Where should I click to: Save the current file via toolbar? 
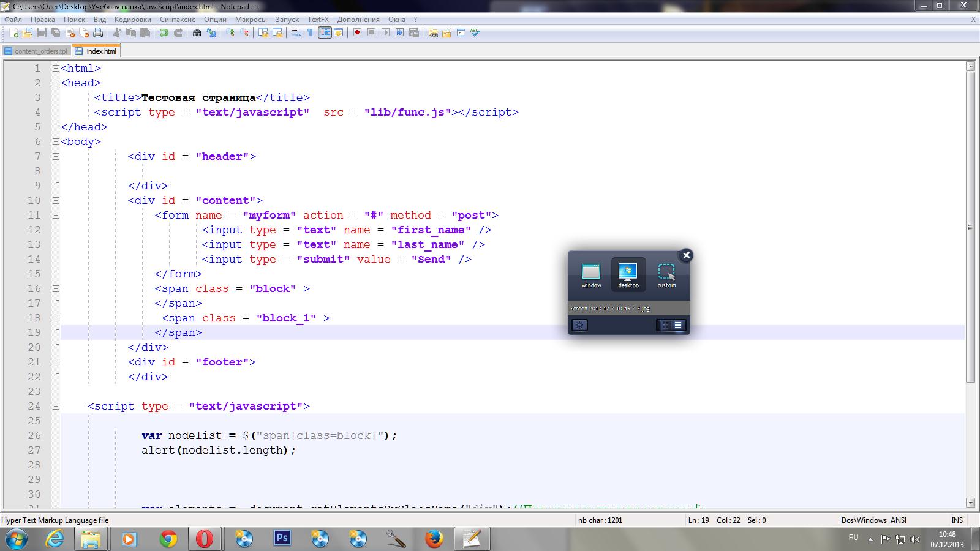(42, 32)
